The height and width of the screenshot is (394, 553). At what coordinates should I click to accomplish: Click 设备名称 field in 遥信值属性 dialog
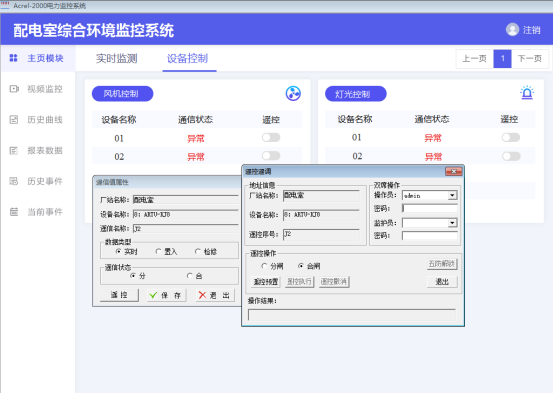187,214
